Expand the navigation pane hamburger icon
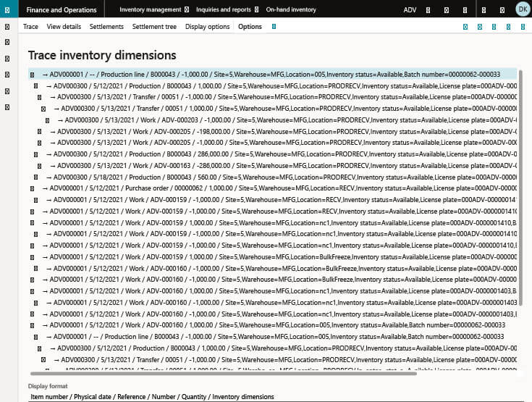This screenshot has height=402, width=532. 7,26
